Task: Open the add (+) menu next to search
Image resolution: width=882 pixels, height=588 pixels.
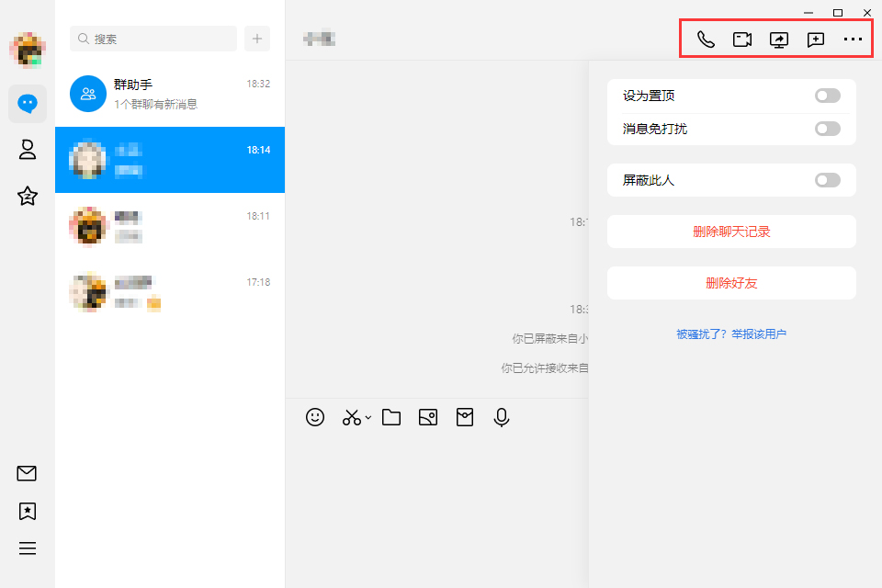Action: coord(257,39)
